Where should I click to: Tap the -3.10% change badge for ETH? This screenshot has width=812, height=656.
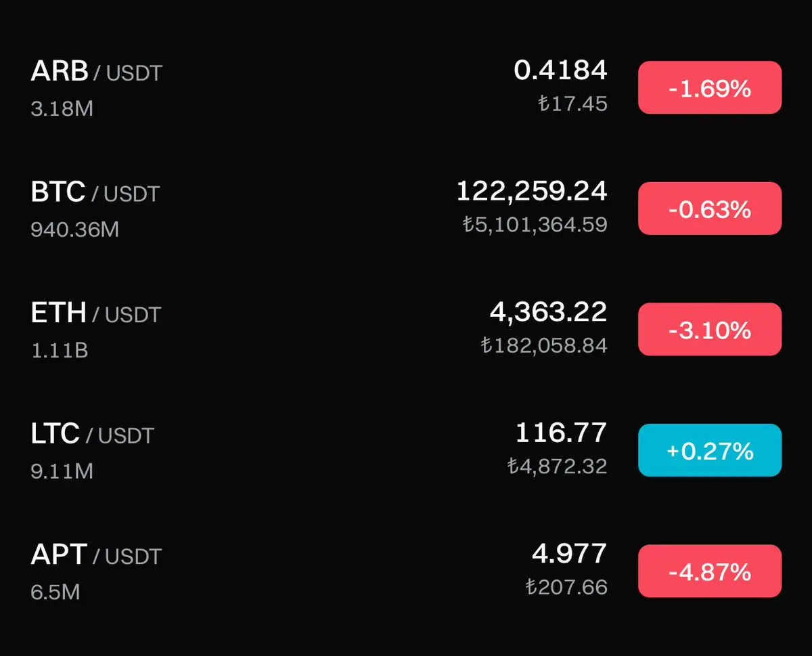(709, 330)
